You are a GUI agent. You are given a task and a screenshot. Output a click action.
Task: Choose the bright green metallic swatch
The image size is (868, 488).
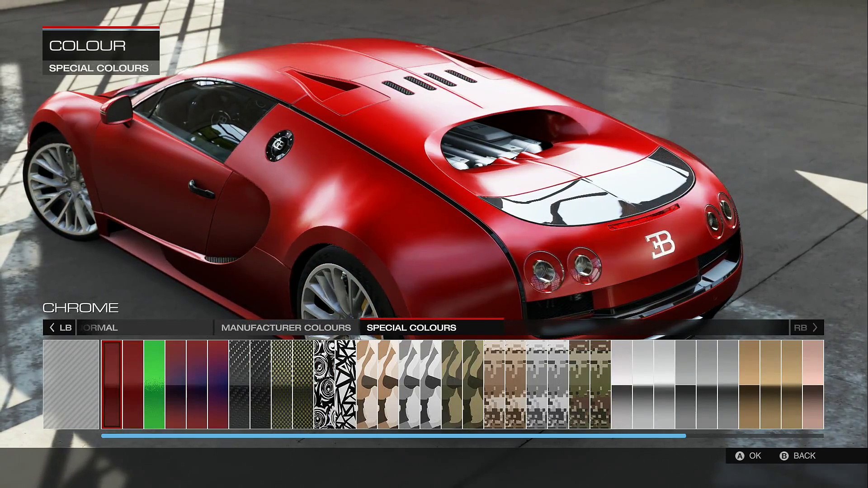[x=154, y=385]
